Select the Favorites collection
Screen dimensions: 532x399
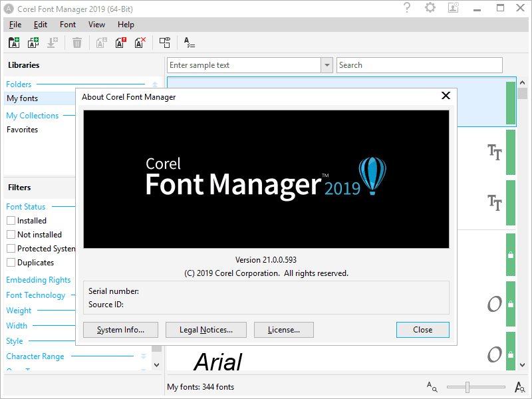point(23,130)
